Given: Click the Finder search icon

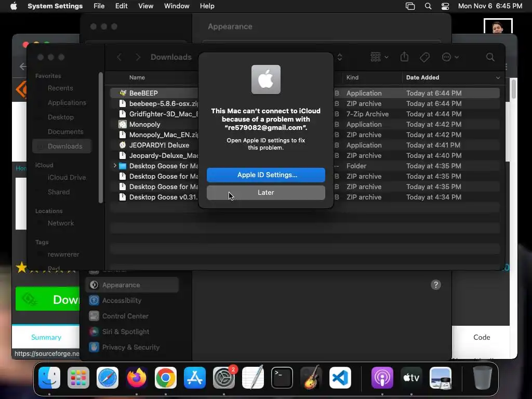Looking at the screenshot, I should click(x=490, y=57).
